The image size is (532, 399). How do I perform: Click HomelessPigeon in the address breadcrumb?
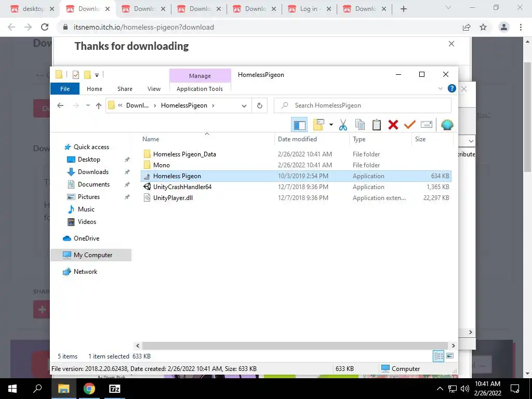(x=184, y=105)
